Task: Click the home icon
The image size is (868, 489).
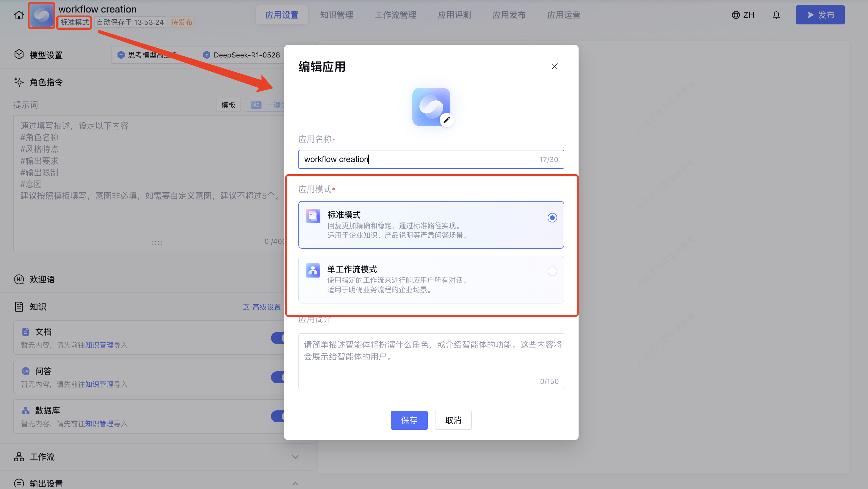Action: tap(19, 15)
